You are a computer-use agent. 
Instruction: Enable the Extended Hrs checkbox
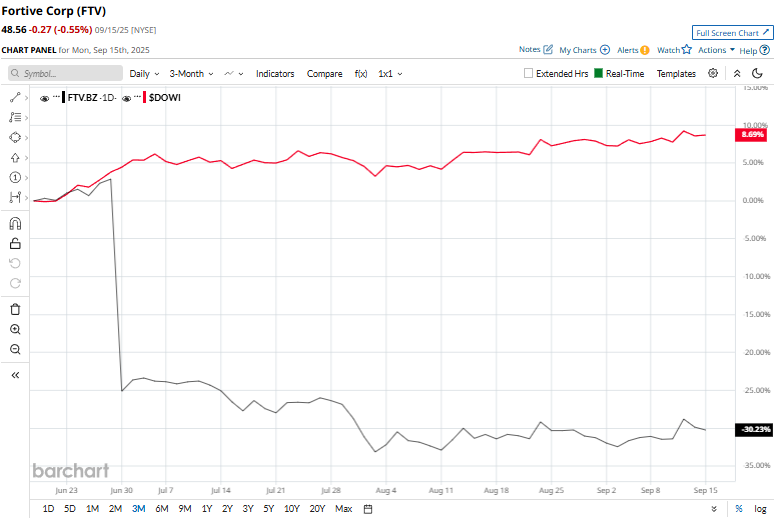click(x=529, y=73)
